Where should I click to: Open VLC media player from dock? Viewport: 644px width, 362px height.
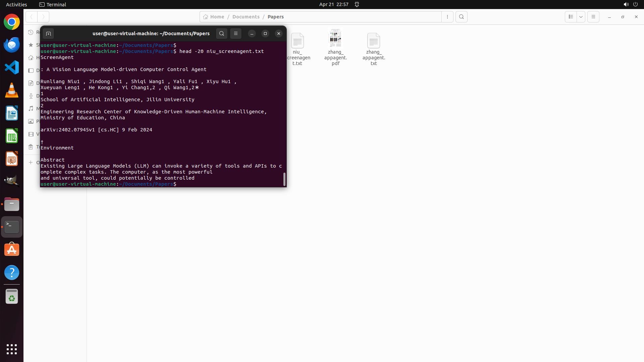click(12, 90)
